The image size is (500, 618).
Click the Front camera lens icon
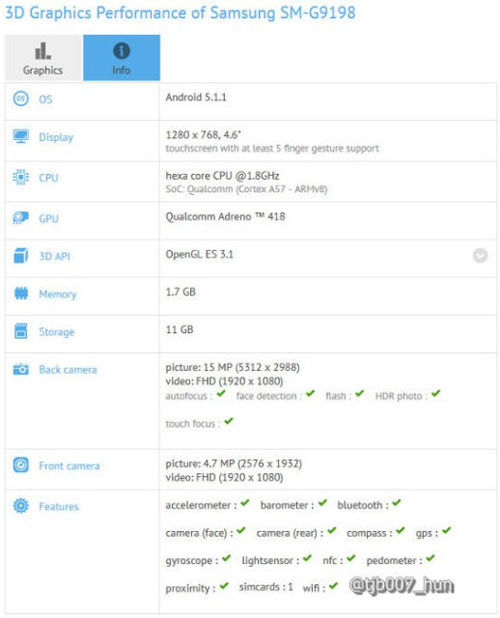[20, 465]
